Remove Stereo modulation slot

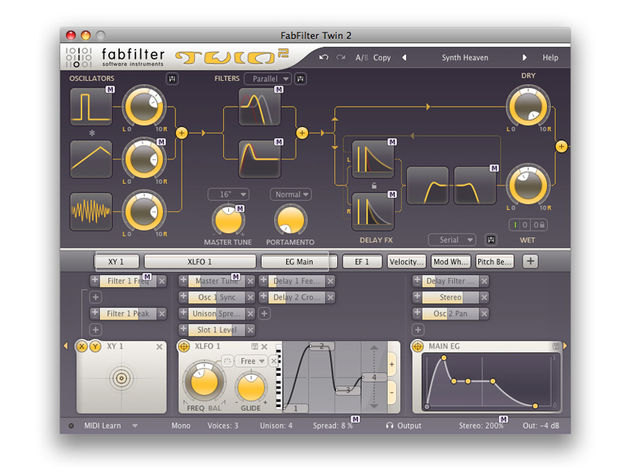pos(484,297)
